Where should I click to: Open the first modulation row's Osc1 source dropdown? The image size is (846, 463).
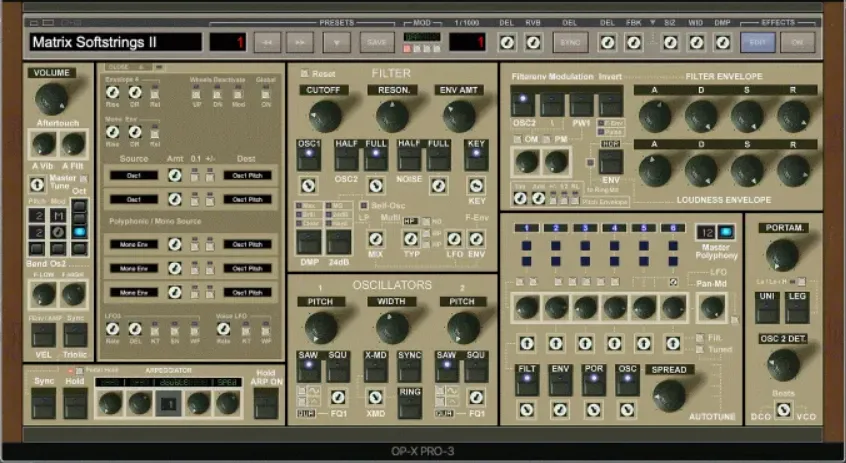134,175
